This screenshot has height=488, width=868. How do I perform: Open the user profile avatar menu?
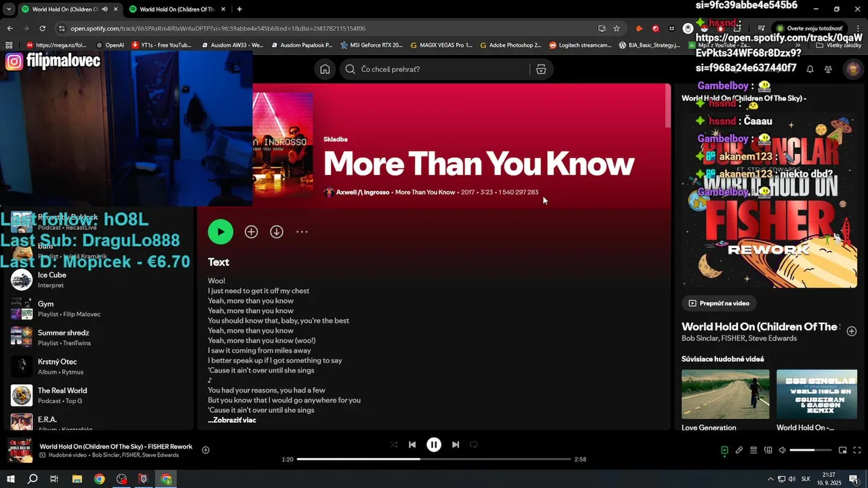click(x=853, y=69)
